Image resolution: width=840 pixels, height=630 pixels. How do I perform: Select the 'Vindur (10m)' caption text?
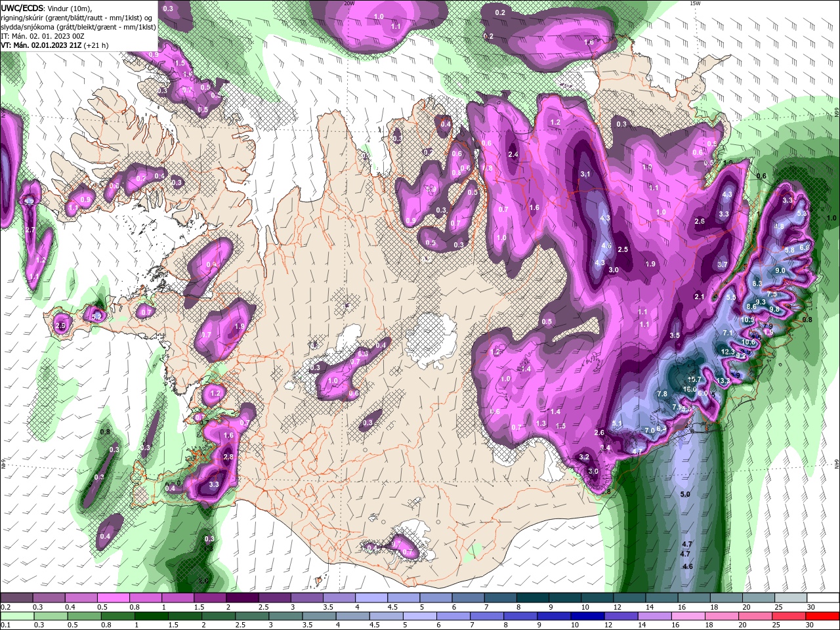click(x=70, y=8)
